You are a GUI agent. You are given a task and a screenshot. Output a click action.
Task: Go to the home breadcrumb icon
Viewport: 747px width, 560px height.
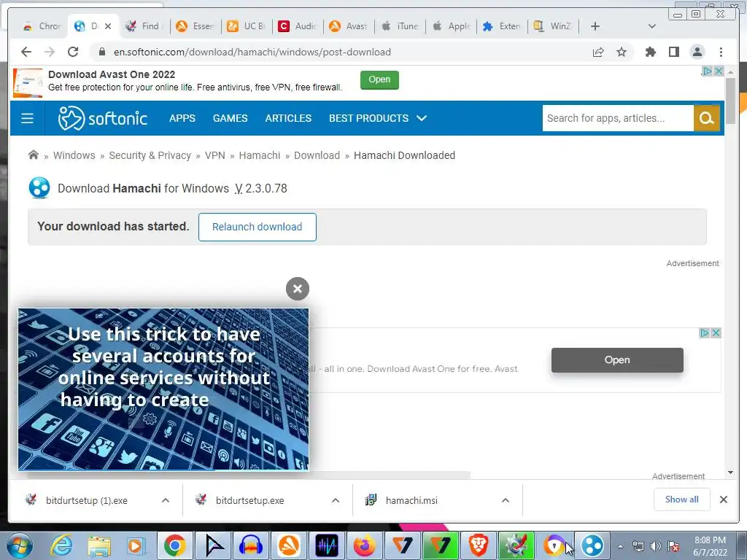coord(34,155)
